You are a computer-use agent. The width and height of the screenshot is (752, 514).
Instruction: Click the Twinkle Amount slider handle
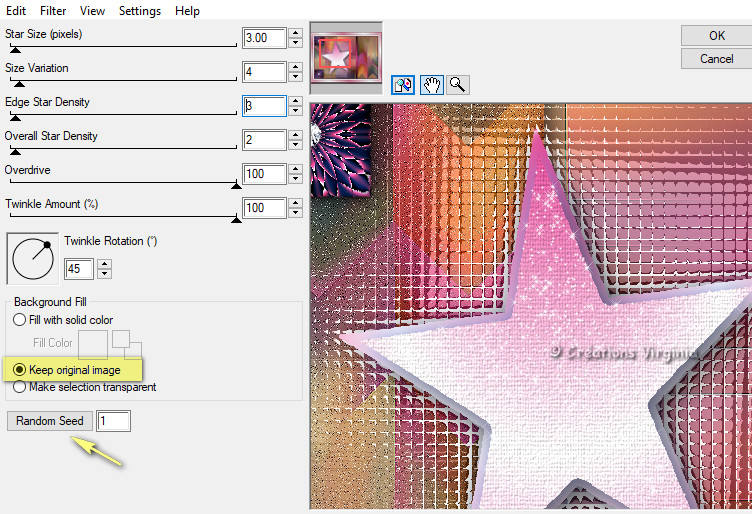click(236, 218)
